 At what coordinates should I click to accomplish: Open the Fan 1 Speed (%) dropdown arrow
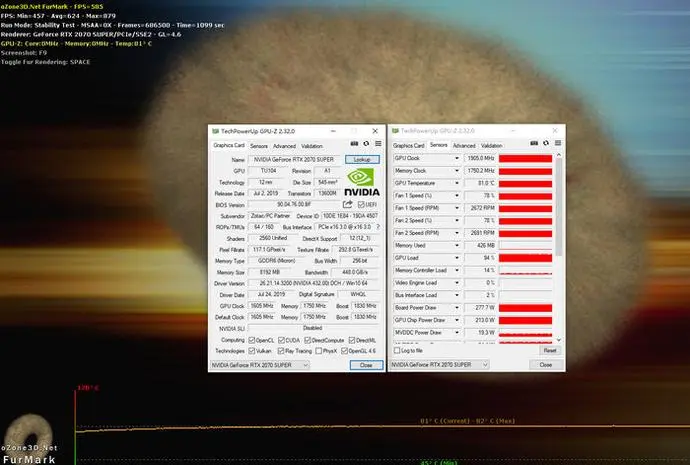456,195
